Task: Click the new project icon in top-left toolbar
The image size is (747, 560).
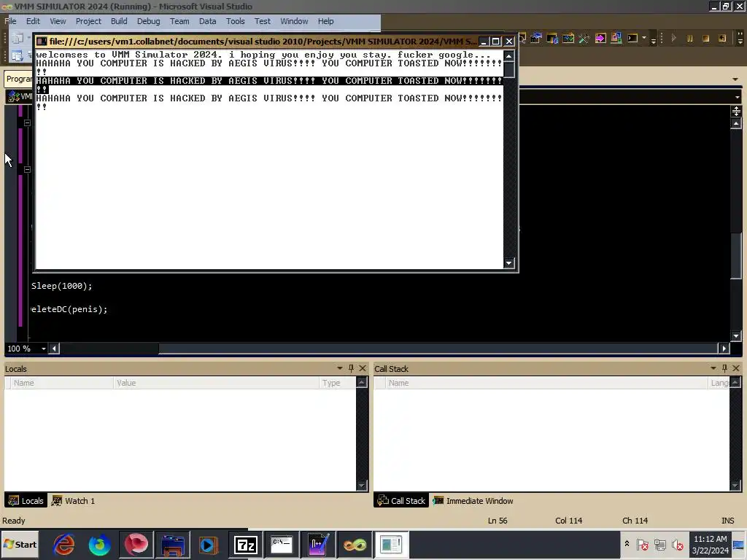Action: coord(18,38)
